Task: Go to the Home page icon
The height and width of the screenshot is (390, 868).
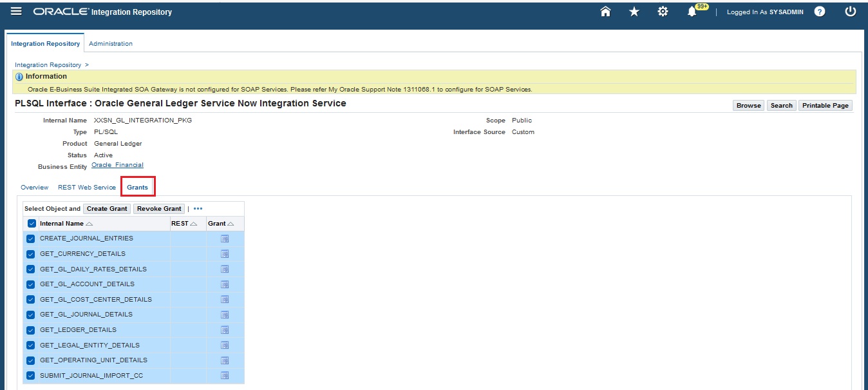Action: [605, 12]
